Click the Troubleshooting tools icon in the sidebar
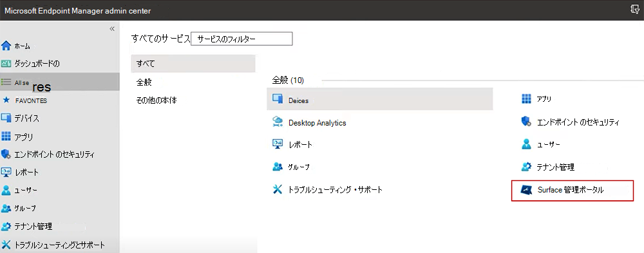The height and width of the screenshot is (253, 644). [6, 245]
